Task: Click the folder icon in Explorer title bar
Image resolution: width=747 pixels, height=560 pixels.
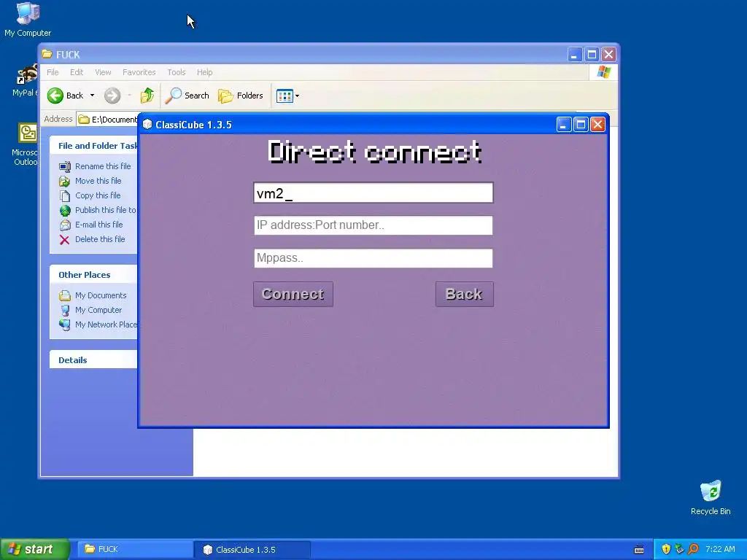Action: pyautogui.click(x=47, y=54)
